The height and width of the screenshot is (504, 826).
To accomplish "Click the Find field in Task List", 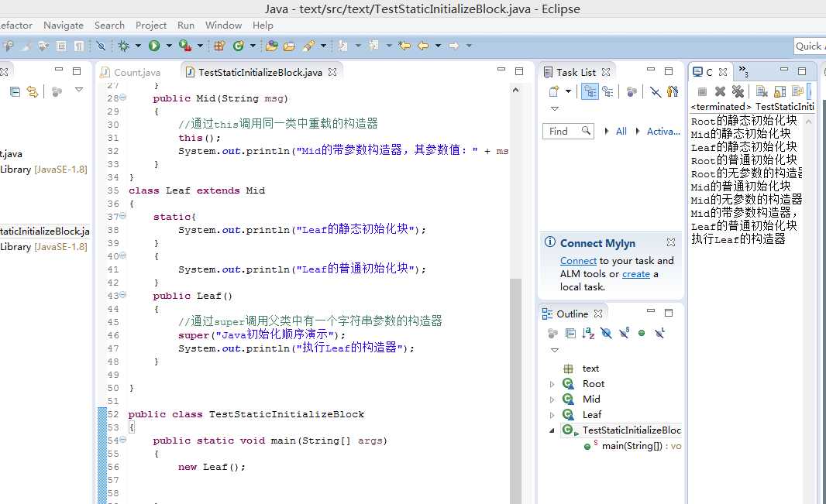I will click(568, 131).
